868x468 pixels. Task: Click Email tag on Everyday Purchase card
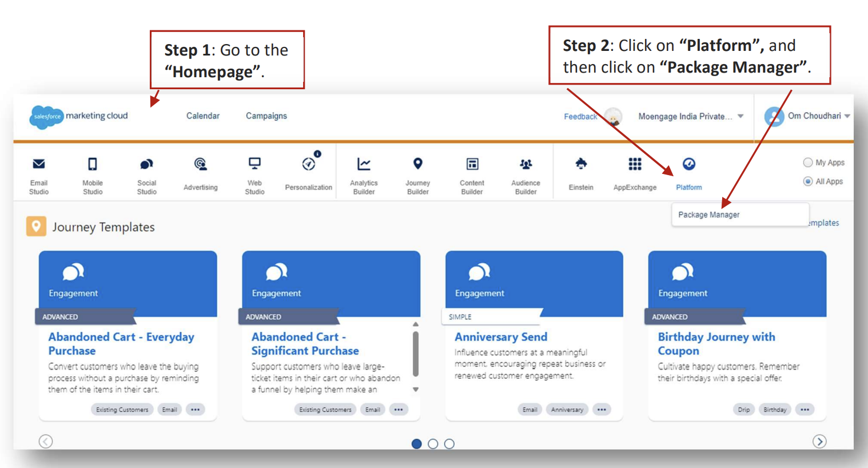click(x=170, y=410)
